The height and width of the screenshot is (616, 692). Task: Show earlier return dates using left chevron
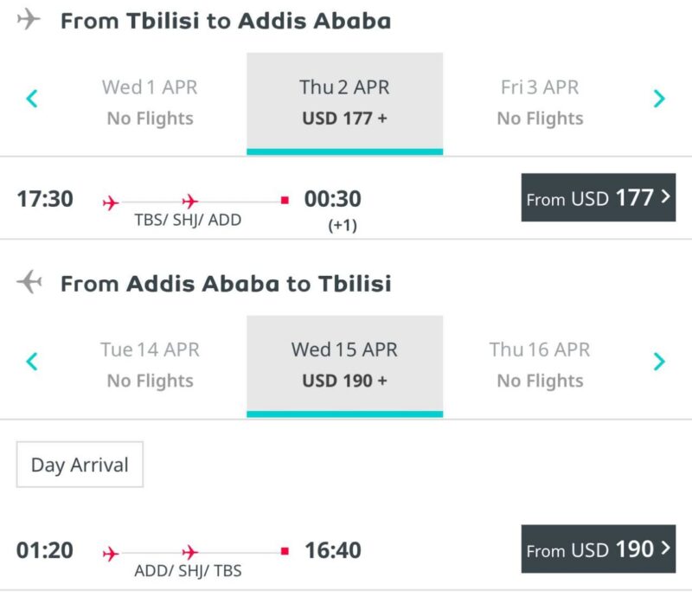pos(32,362)
